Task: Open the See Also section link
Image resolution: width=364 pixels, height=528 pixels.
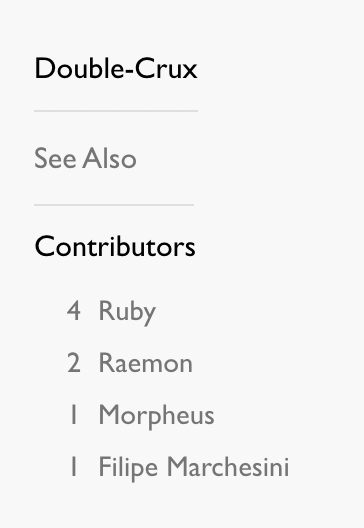Action: click(x=86, y=158)
